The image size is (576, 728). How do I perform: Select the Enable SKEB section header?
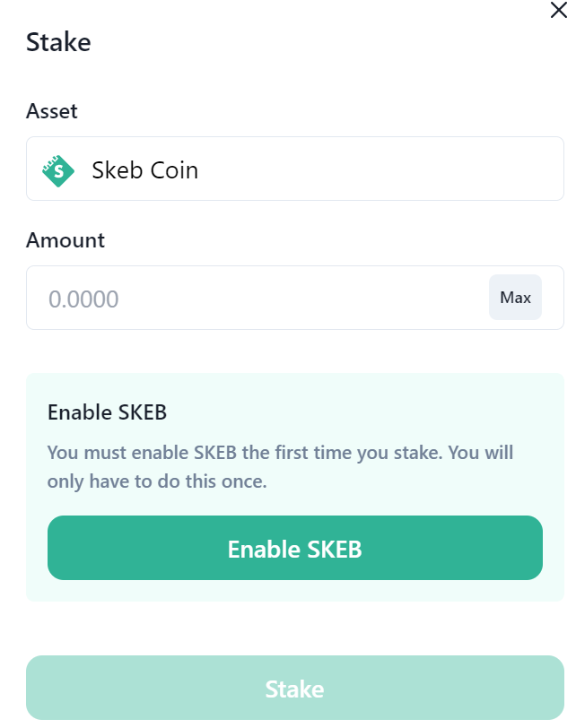click(x=107, y=412)
